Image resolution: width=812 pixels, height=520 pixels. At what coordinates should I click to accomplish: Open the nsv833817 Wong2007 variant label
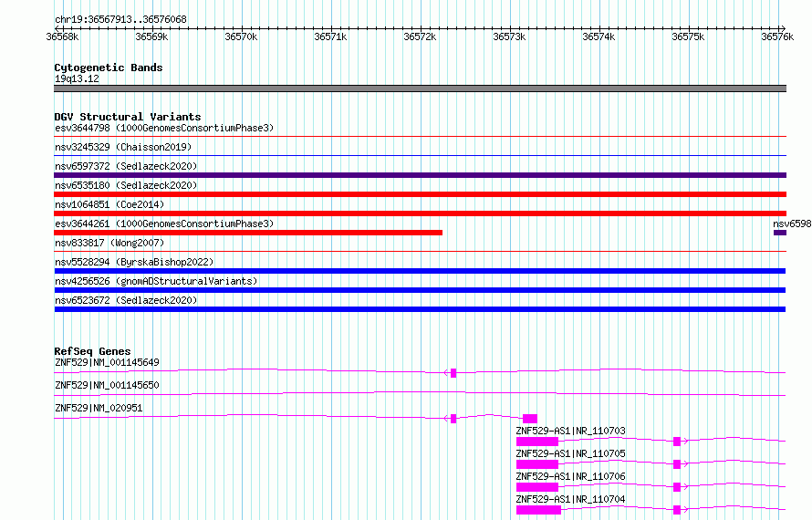109,243
